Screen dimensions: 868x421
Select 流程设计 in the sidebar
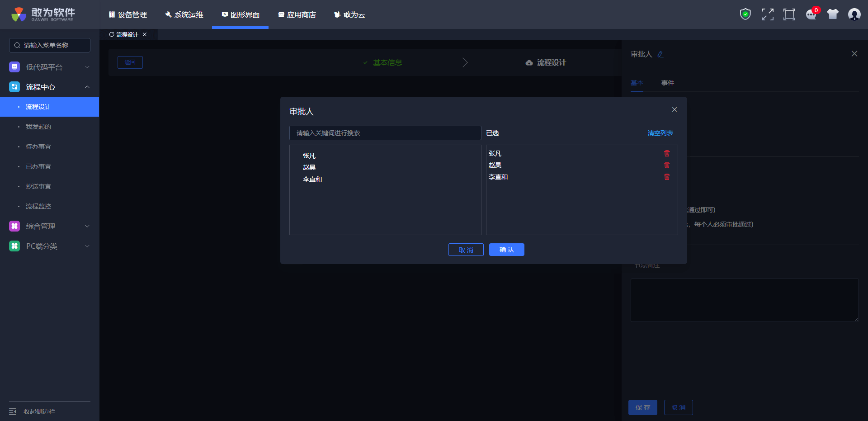tap(50, 107)
